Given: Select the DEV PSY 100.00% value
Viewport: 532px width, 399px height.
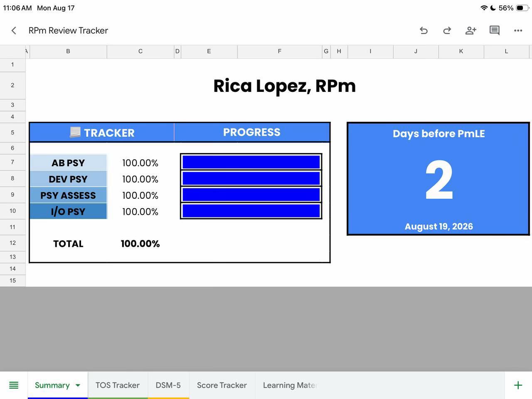Looking at the screenshot, I should tap(140, 179).
